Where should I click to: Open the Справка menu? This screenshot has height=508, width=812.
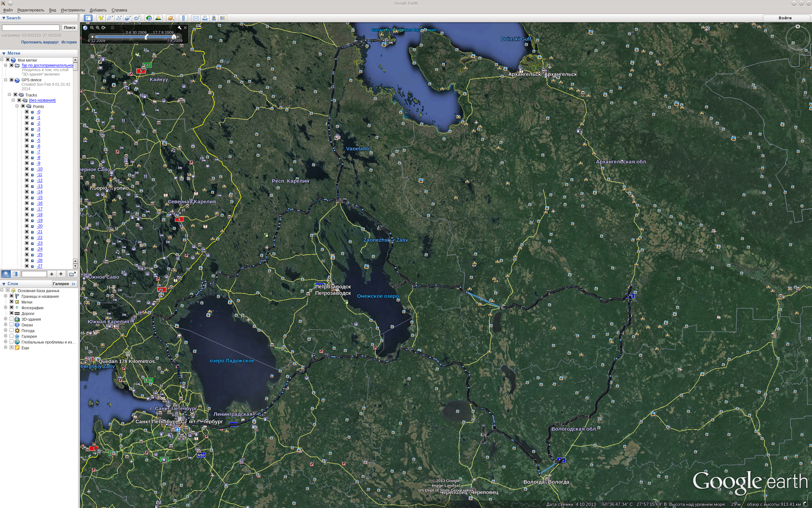click(119, 10)
